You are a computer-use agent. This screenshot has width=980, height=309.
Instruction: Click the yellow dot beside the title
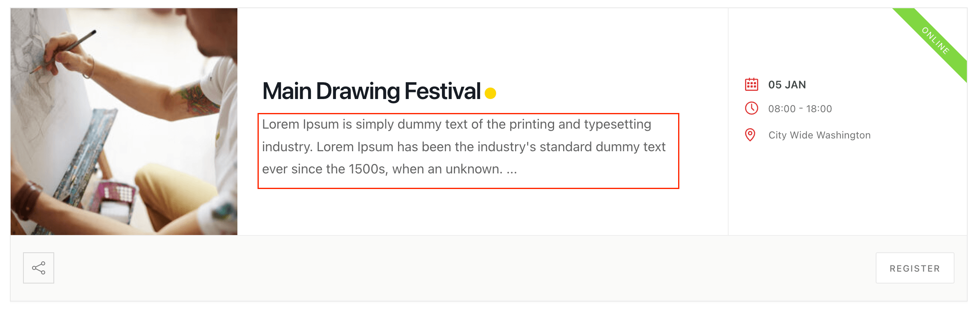point(490,93)
